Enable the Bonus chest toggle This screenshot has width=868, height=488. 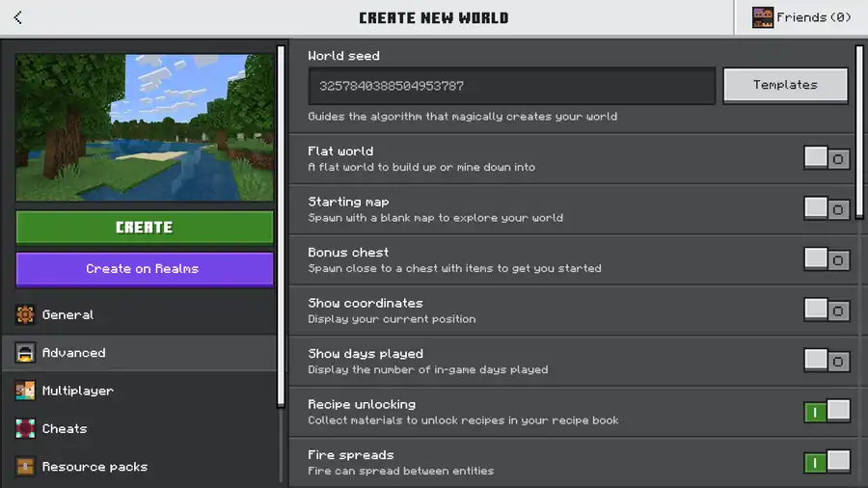point(827,259)
